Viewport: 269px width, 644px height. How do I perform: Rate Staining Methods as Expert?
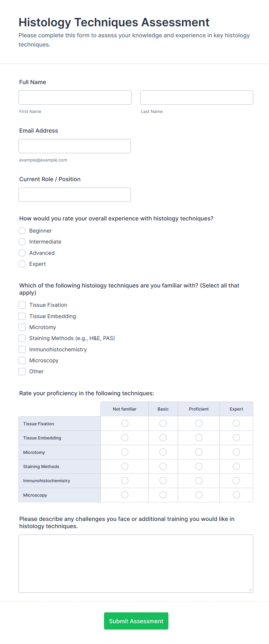pyautogui.click(x=236, y=466)
